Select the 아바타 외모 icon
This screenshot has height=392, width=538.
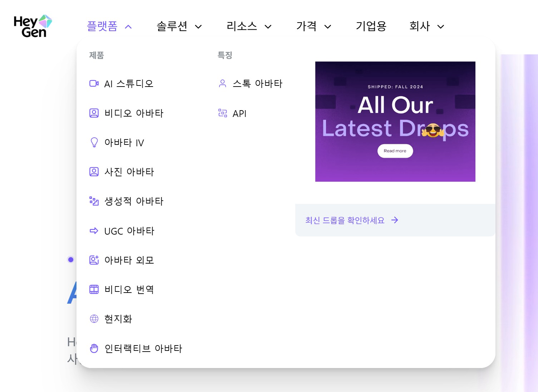[x=94, y=260]
